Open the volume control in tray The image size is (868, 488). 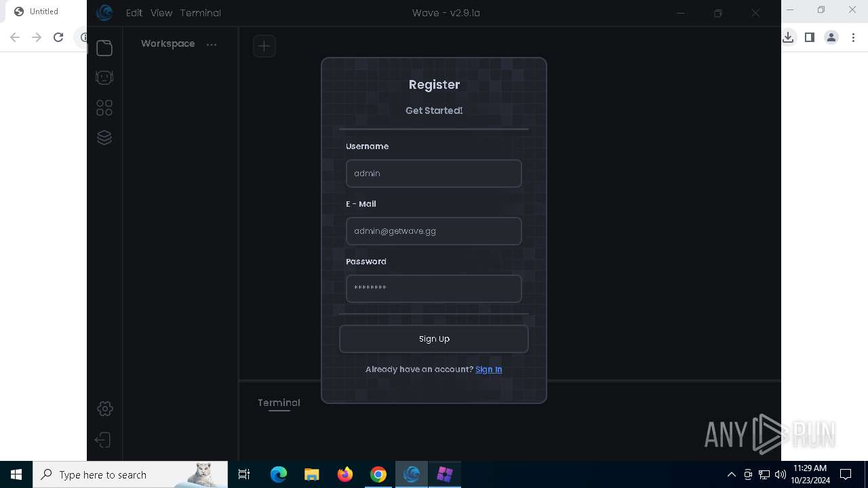tap(780, 474)
